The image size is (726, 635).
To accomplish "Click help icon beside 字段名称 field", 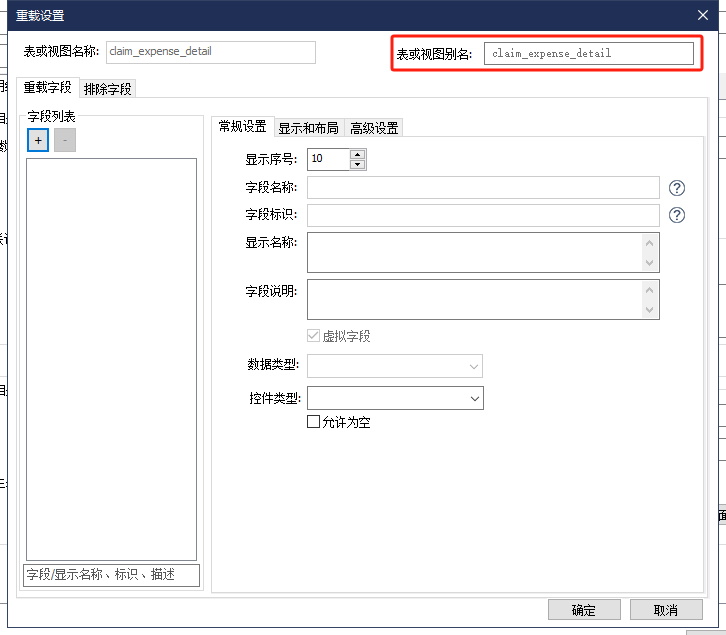I will (677, 188).
